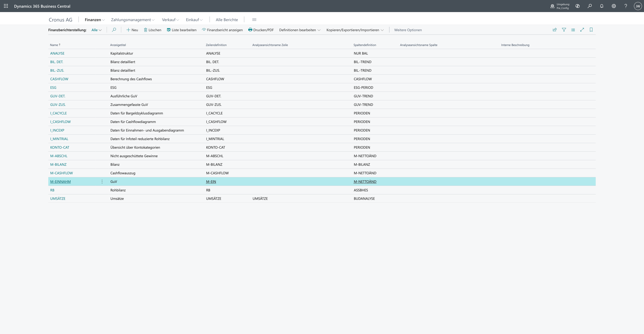Expand Kopieren/Exportieren/Importieren menu
The width and height of the screenshot is (644, 334).
click(355, 30)
